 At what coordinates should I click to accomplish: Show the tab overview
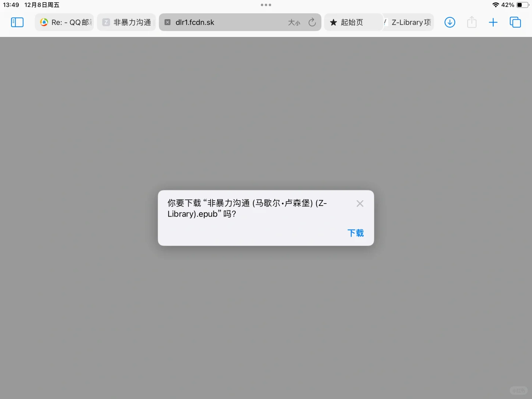click(515, 22)
